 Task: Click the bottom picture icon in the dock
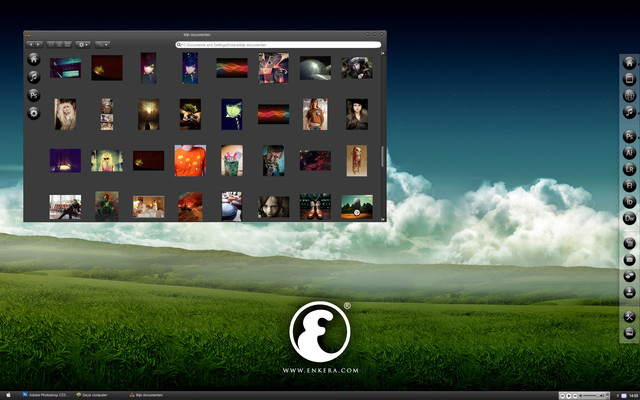[629, 333]
